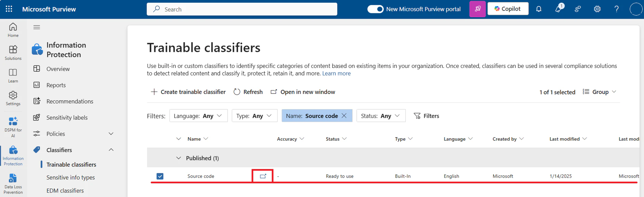Image resolution: width=644 pixels, height=197 pixels.
Task: Collapse the Published group row
Action: [x=178, y=158]
